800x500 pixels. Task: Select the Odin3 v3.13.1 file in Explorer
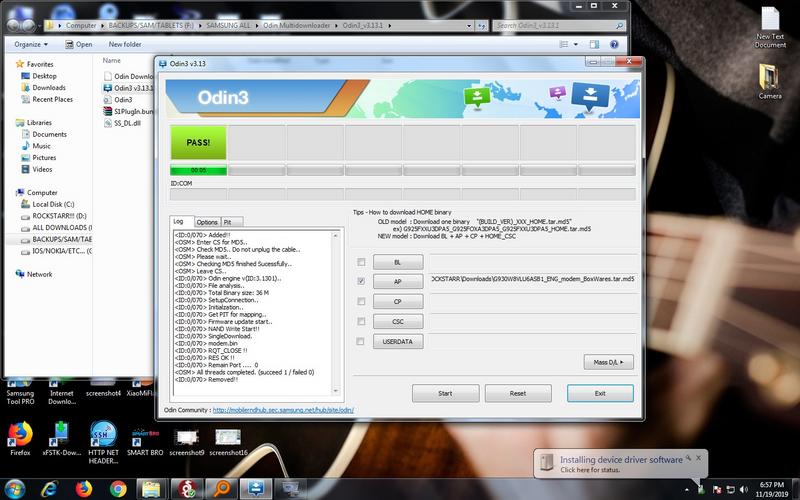(128, 88)
